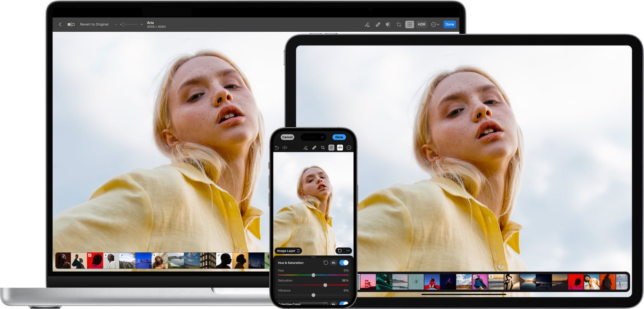Select the ML Enhance wand on Mac

[x=367, y=24]
